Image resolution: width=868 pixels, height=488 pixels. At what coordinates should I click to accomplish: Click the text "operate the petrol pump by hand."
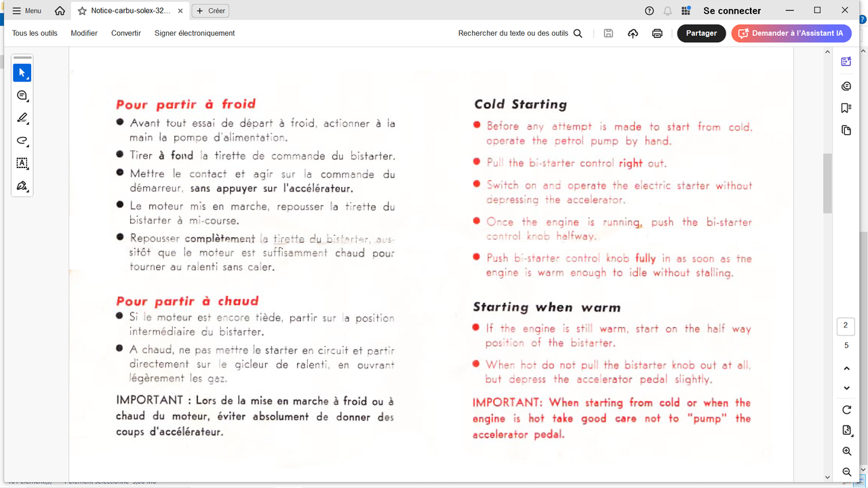[578, 141]
